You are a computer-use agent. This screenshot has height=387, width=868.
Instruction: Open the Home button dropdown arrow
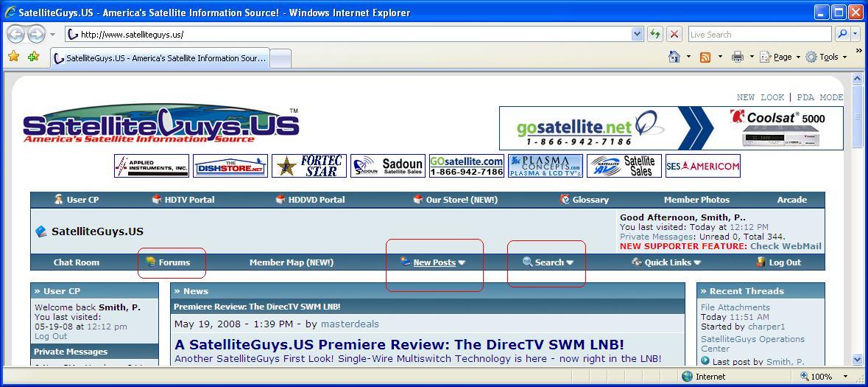coord(688,57)
